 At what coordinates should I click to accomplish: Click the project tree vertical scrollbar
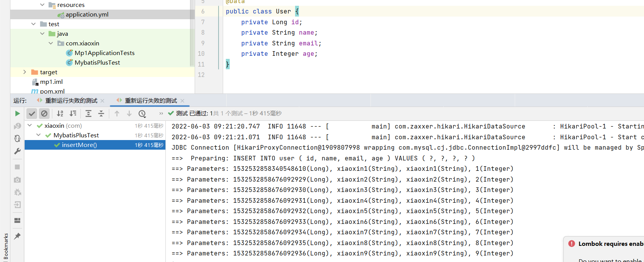pyautogui.click(x=192, y=33)
